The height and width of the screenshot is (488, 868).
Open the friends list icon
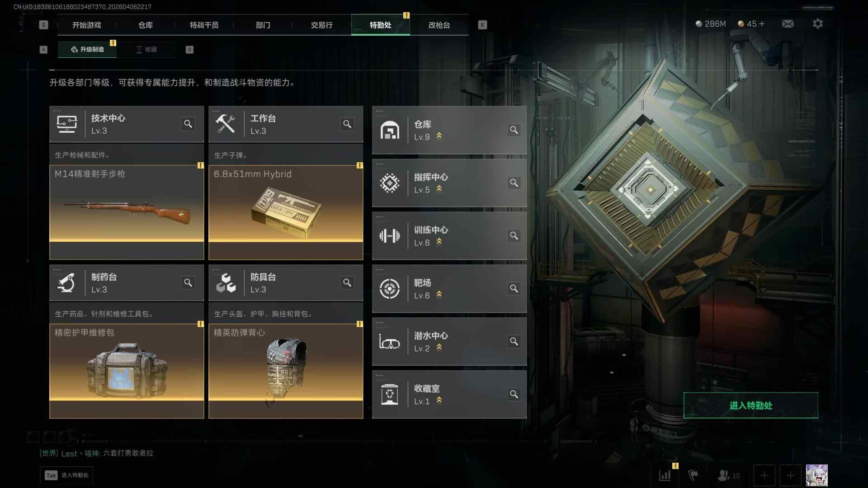[729, 475]
